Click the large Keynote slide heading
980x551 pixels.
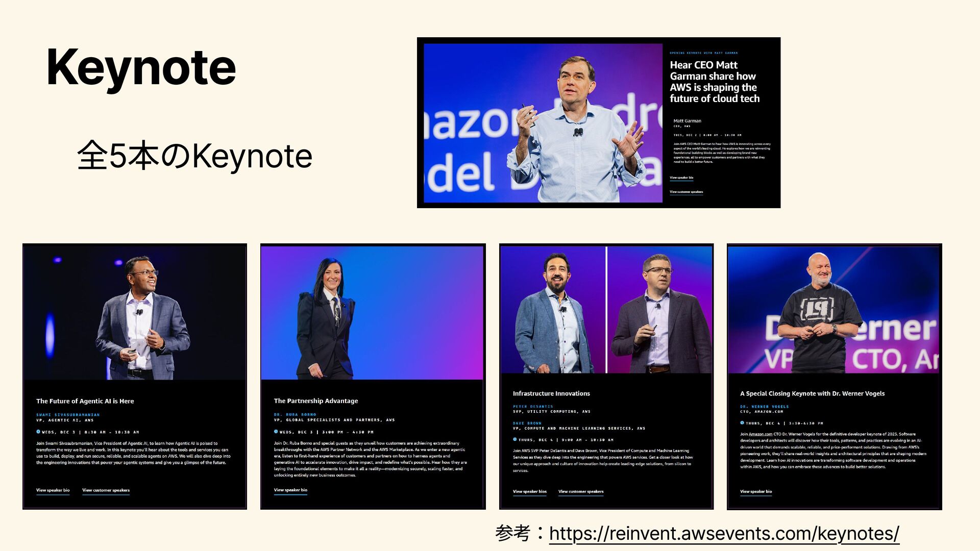pos(141,68)
